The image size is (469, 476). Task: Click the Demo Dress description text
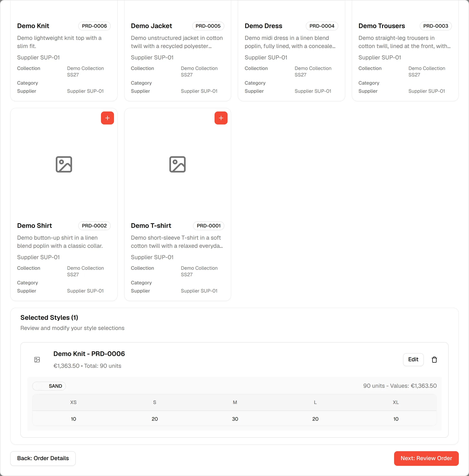(290, 42)
